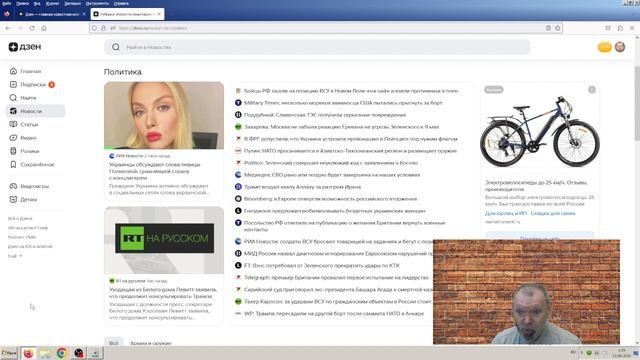Open the Firefox hamburger menu
The width and height of the screenshot is (640, 360).
pos(632,28)
